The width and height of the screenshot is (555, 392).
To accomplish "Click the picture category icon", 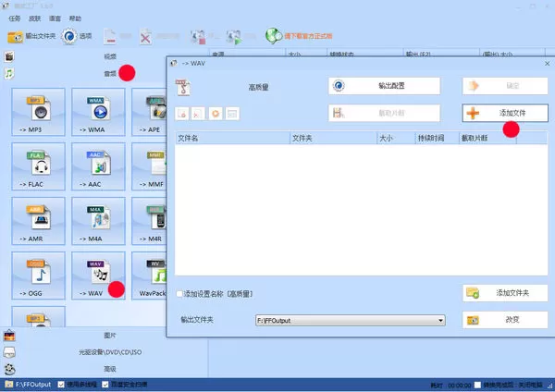I will coord(9,336).
